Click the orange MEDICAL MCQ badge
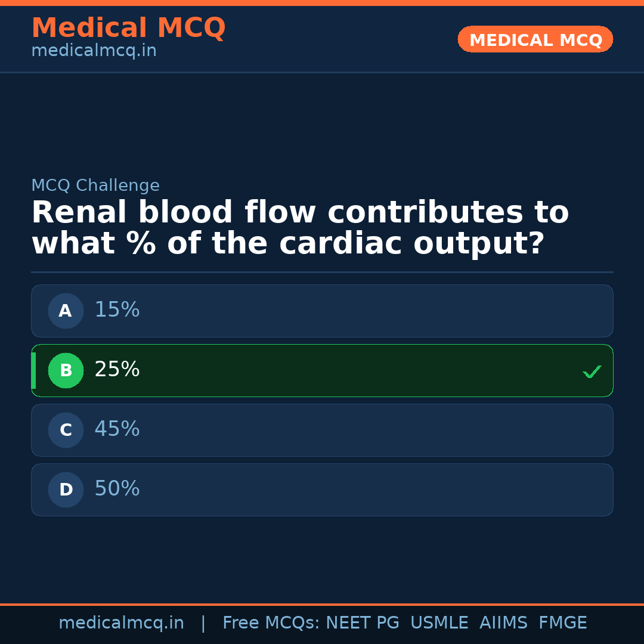Screen dimensions: 644x644 tap(535, 39)
